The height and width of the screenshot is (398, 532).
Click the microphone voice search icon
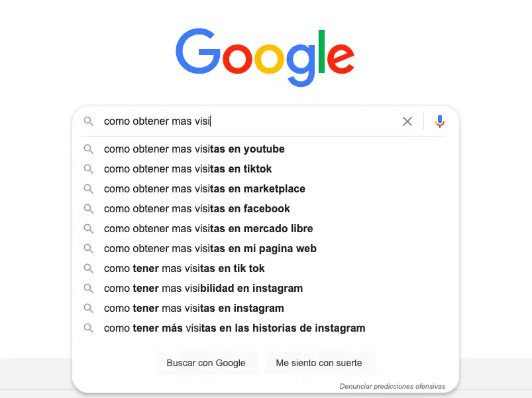coord(440,121)
